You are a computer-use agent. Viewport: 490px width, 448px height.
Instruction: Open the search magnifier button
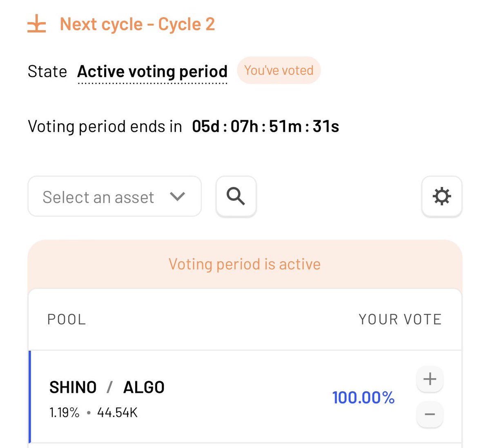236,196
